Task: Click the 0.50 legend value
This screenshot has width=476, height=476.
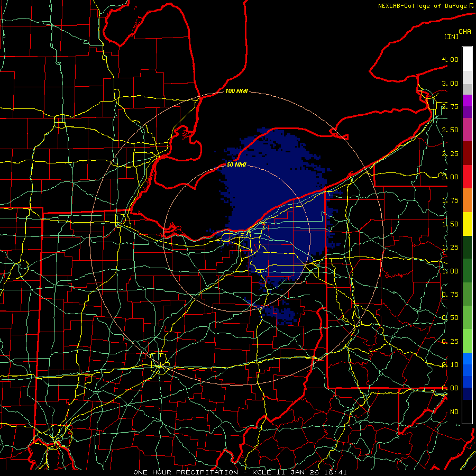Action: (450, 318)
